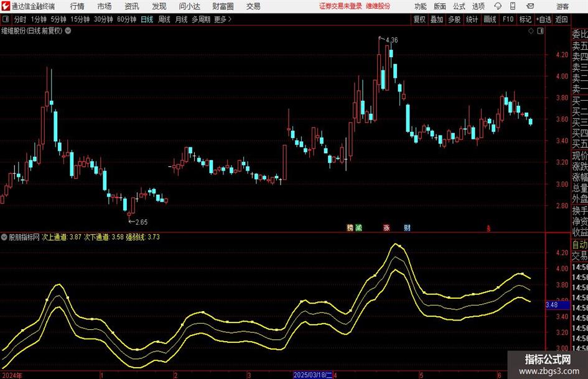
Task: Click the 2025/03/18 date marker
Action: click(313, 375)
